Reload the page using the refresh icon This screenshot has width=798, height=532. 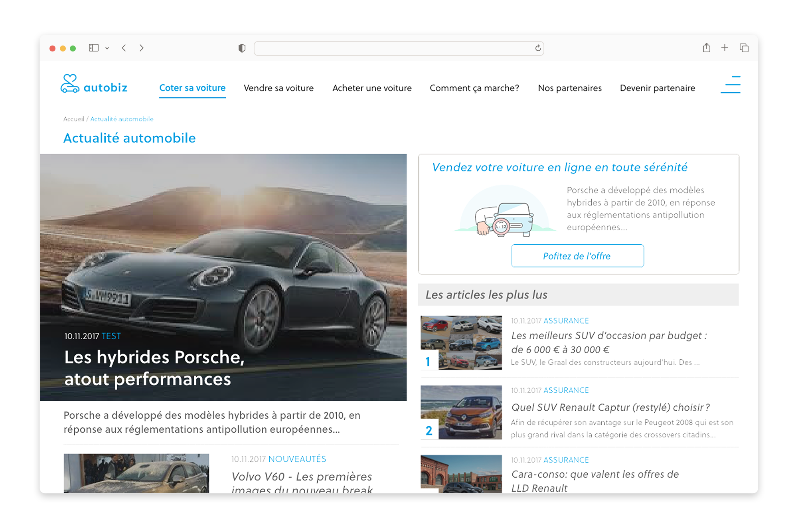coord(538,48)
